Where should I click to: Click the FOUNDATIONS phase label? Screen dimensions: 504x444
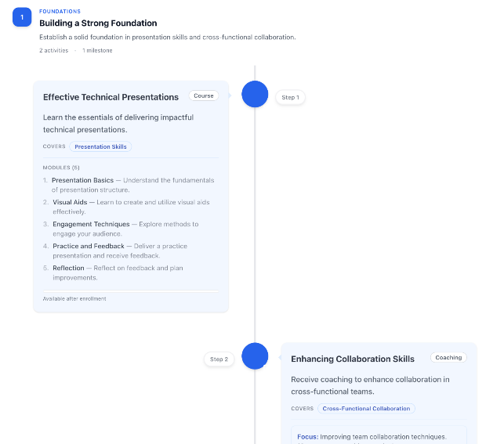(60, 12)
